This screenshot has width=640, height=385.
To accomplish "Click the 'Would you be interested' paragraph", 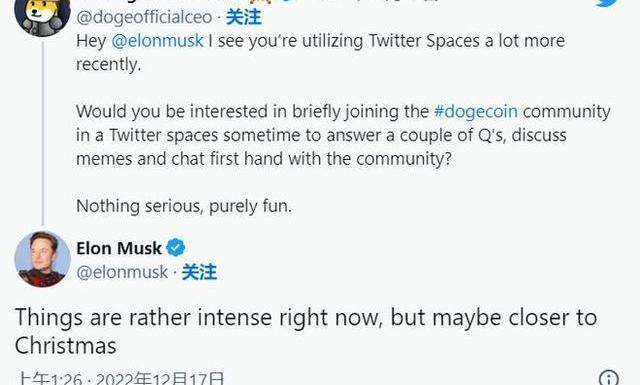I will click(343, 135).
